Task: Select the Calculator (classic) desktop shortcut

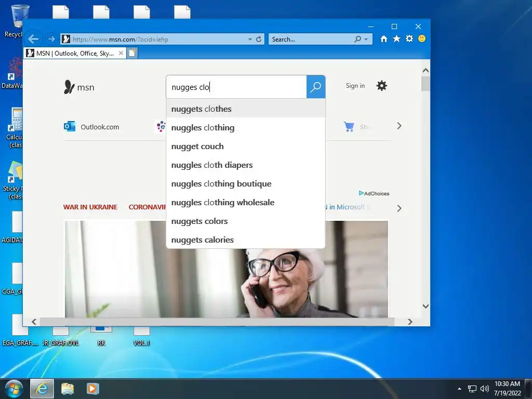Action: [14, 128]
